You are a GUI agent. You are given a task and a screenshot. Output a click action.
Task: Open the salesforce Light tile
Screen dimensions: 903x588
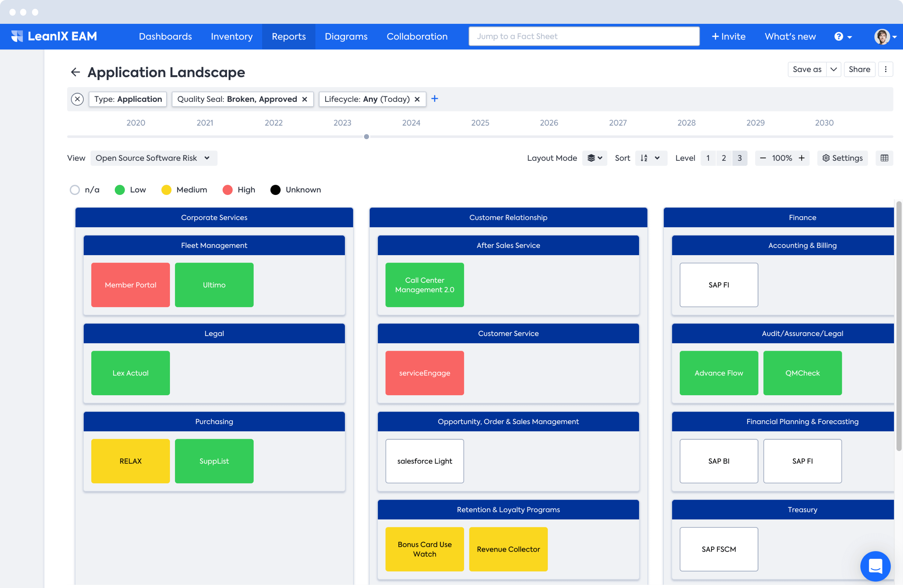pos(425,461)
